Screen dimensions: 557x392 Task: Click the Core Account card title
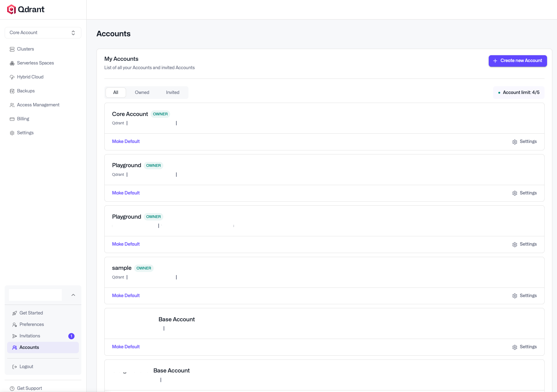(x=130, y=114)
